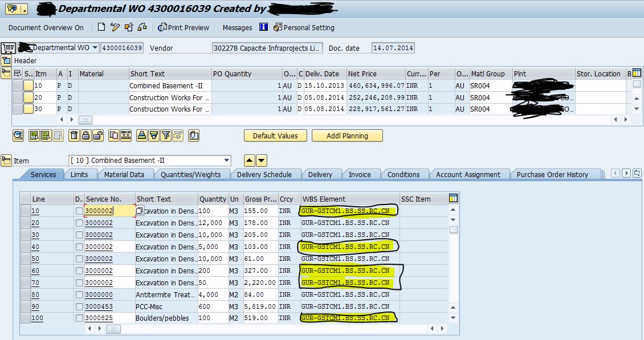Open the Account Assignment tab
Viewport: 644px width, 340px height.
[x=469, y=174]
